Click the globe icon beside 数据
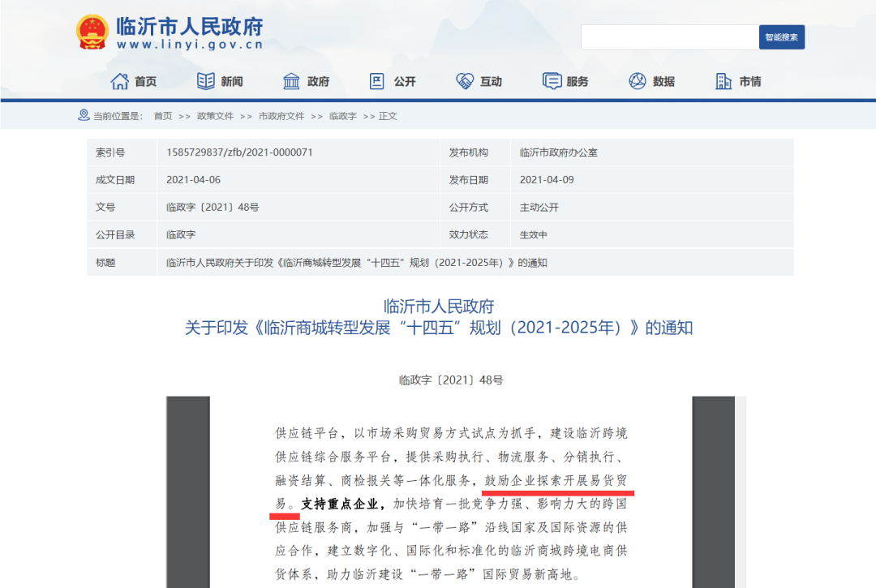The image size is (876, 588). 638,81
